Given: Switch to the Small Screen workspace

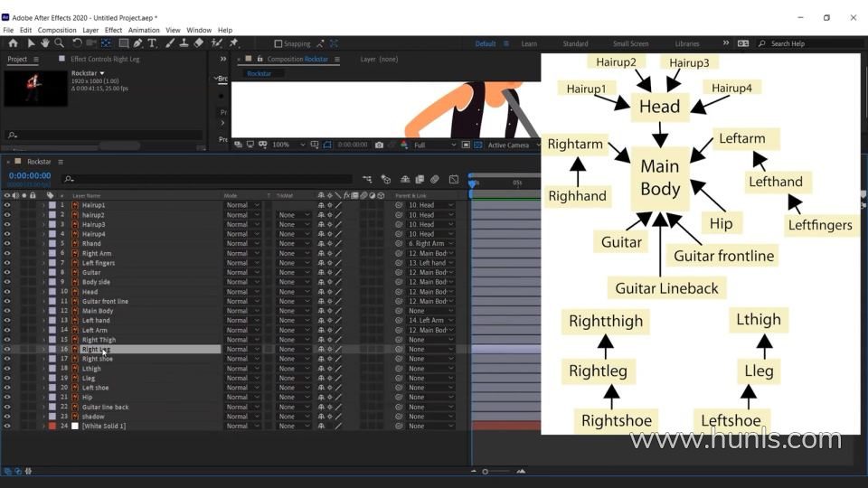Looking at the screenshot, I should [x=630, y=43].
